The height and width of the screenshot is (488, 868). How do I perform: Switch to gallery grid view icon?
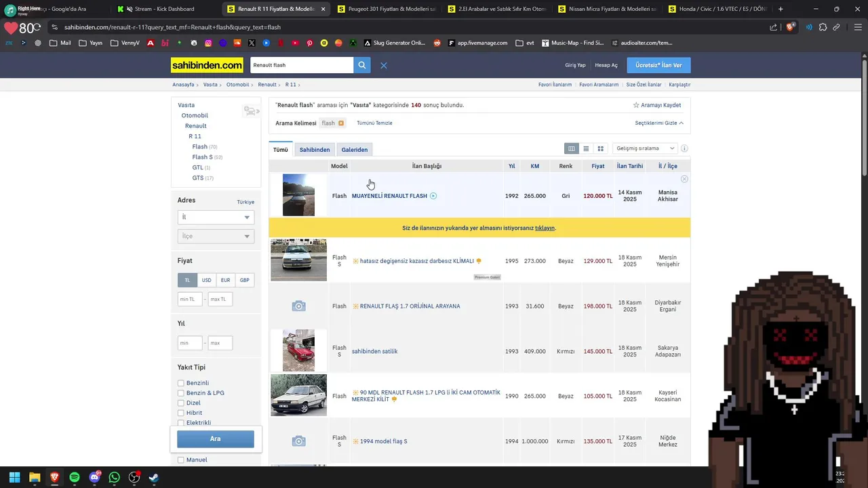600,148
